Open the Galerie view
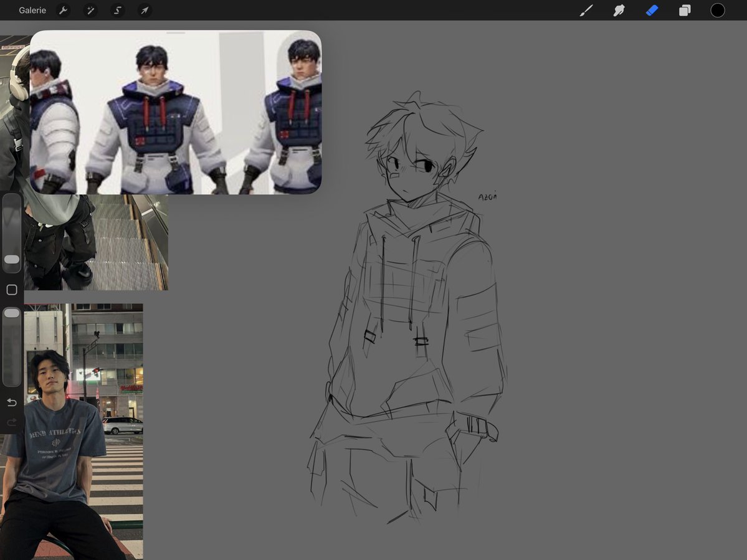Viewport: 747px width, 560px height. click(32, 10)
